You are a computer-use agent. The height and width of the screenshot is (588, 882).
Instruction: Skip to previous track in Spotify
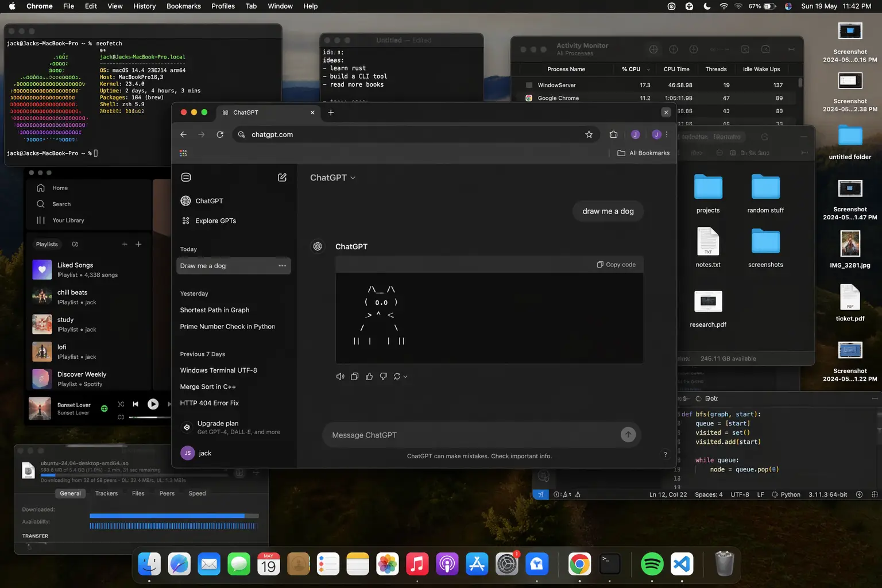tap(136, 404)
